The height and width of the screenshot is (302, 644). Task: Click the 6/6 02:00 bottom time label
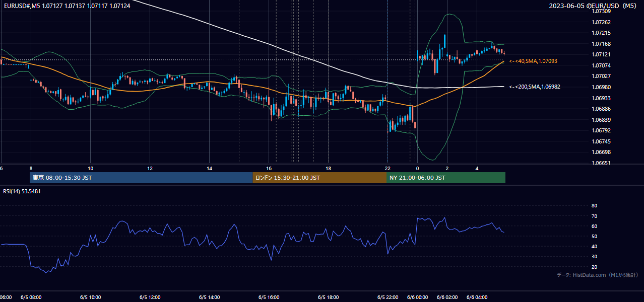447,297
